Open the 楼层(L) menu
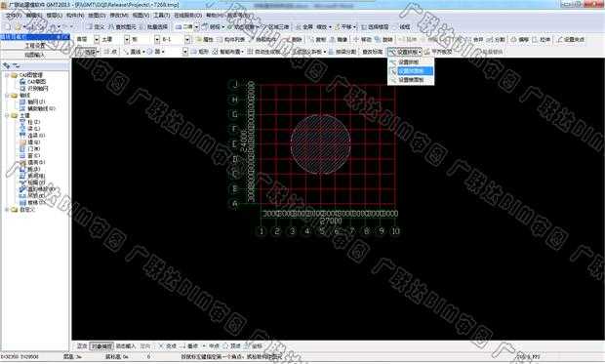 pyautogui.click(x=54, y=16)
